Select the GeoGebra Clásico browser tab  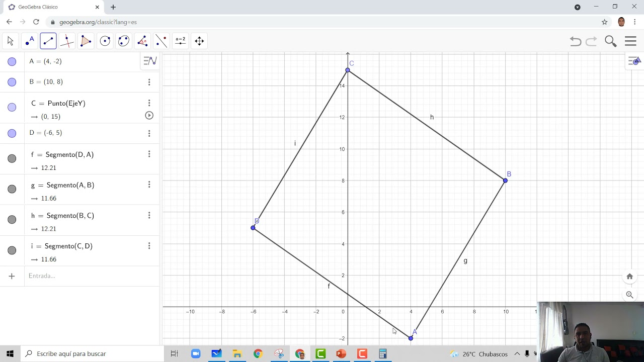[53, 7]
